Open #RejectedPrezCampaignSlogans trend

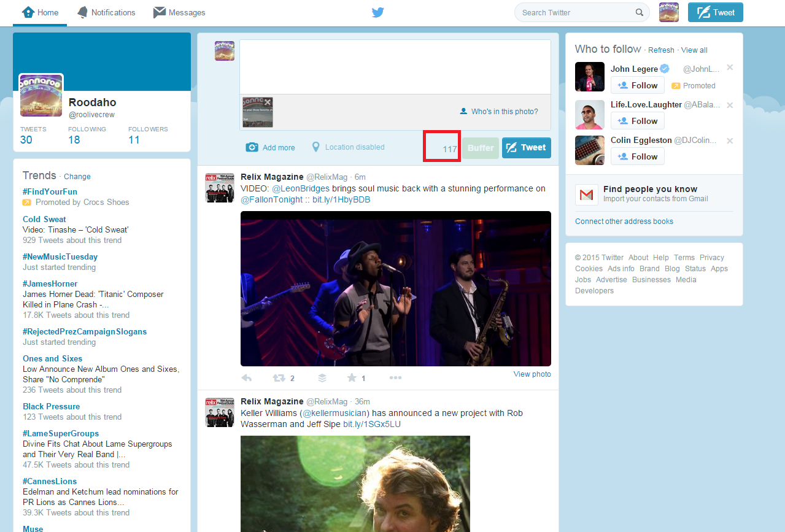tap(85, 331)
